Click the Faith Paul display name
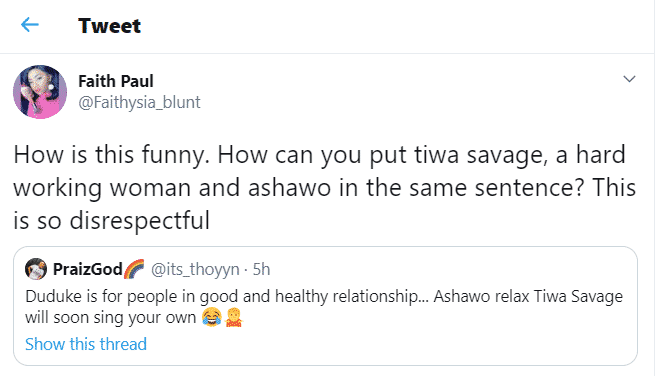Image resolution: width=656 pixels, height=376 pixels. coord(116,81)
